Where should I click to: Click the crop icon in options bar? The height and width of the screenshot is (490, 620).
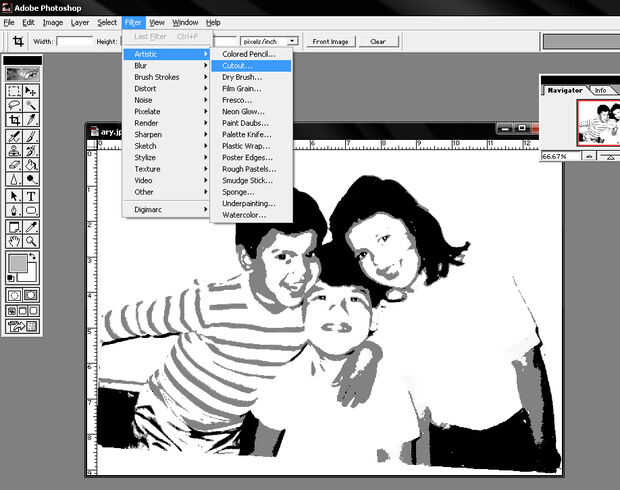coord(18,41)
